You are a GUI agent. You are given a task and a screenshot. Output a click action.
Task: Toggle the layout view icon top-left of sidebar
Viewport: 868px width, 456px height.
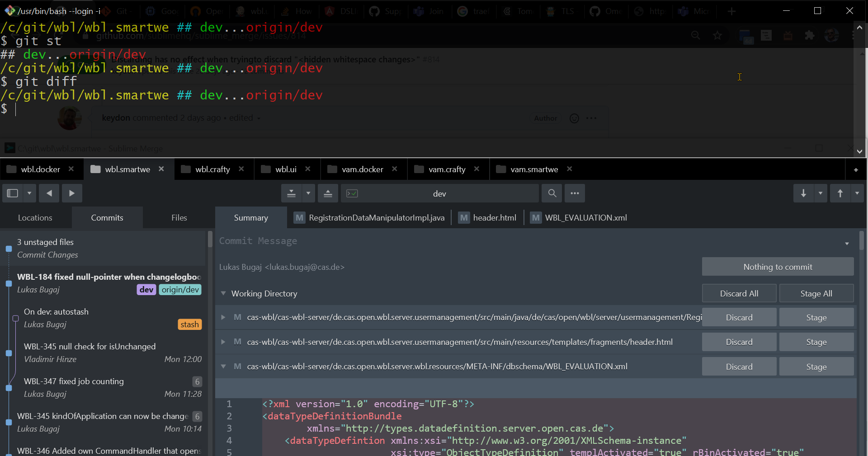[x=12, y=193]
